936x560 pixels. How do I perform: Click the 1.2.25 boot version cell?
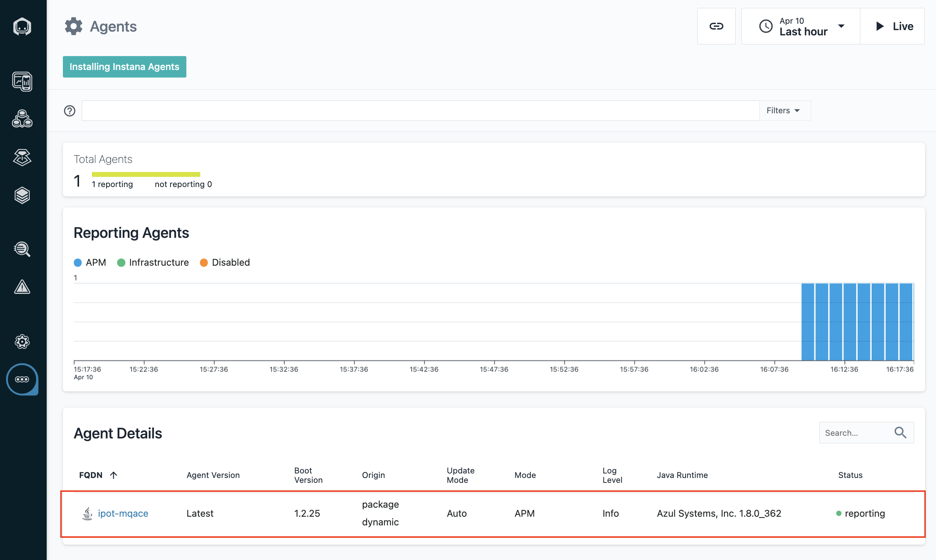(307, 513)
